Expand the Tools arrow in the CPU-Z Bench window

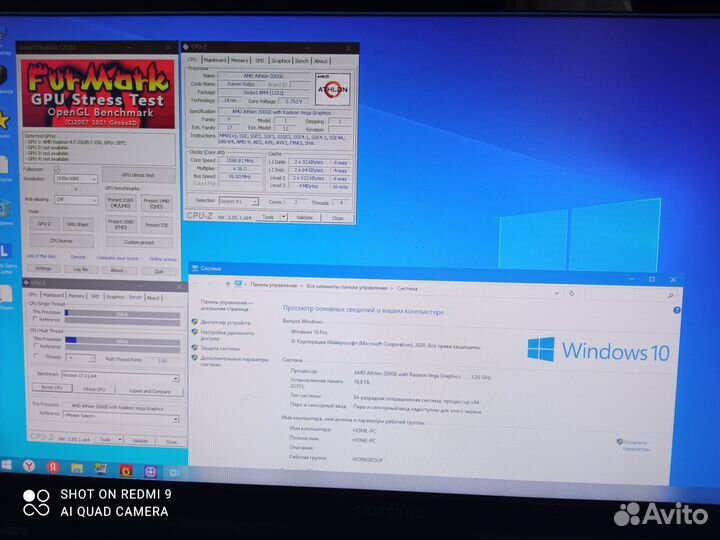coord(120,440)
